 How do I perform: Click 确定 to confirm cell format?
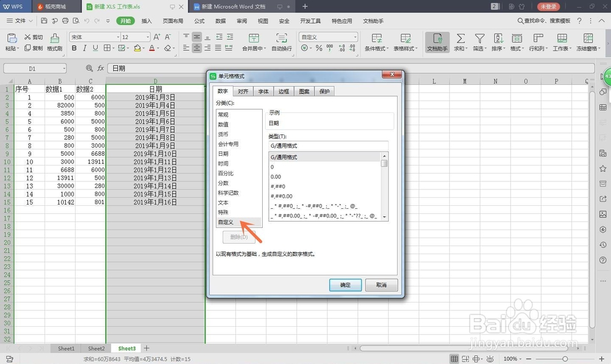(x=345, y=285)
